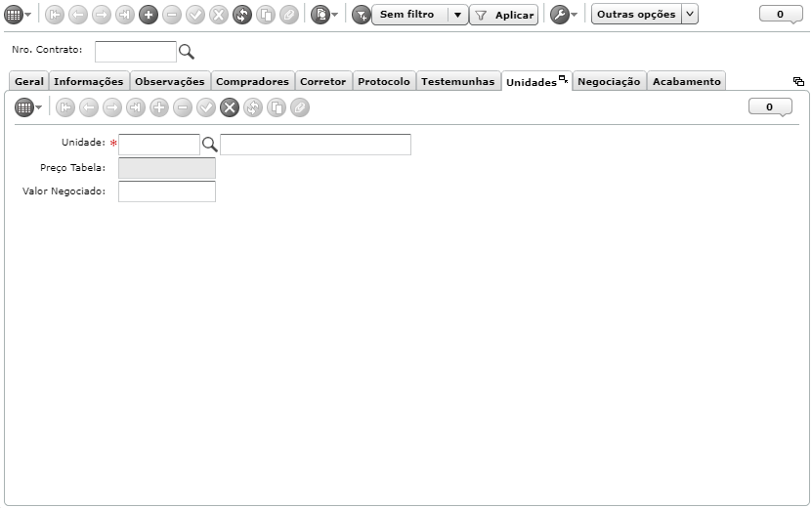Click the Unidades record counter
812x508 pixels.
click(x=770, y=106)
